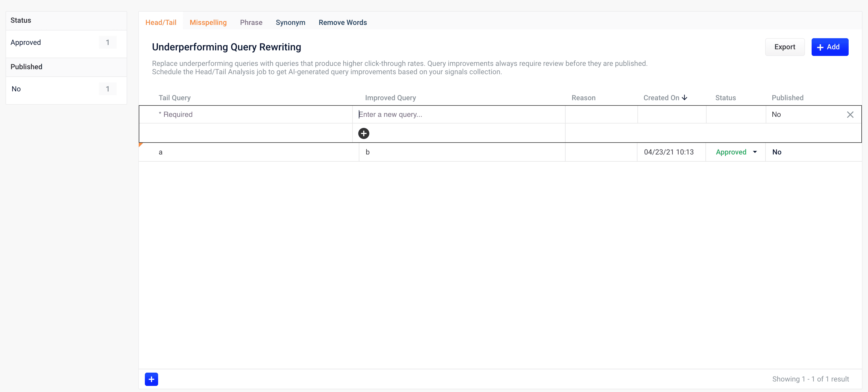Viewport: 868px width, 392px height.
Task: Click the dark circular plus icon
Action: [x=364, y=133]
